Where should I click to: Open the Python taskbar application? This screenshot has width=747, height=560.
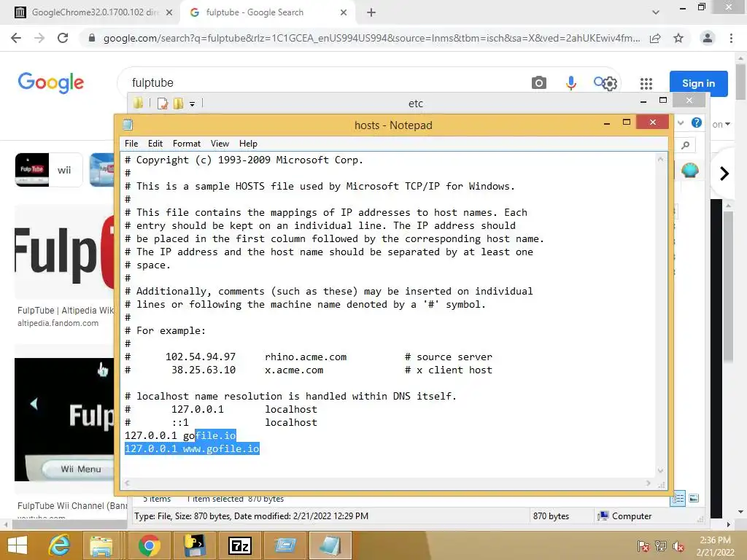[x=194, y=545]
